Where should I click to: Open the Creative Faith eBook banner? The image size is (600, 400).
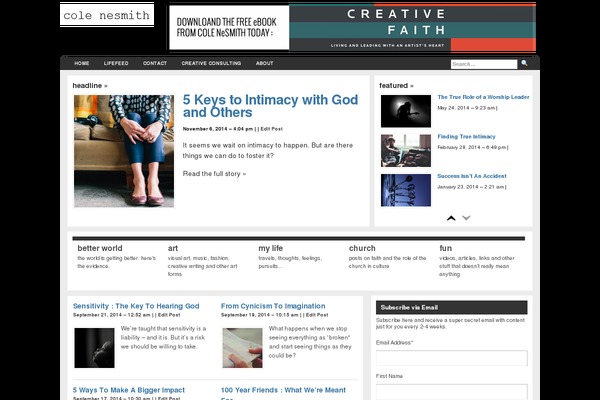coord(352,27)
